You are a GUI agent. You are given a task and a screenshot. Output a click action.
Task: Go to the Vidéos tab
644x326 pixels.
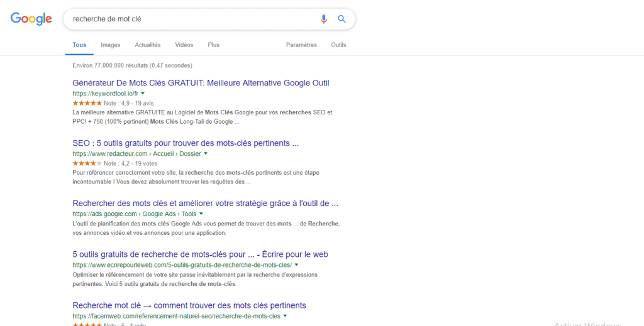[184, 45]
